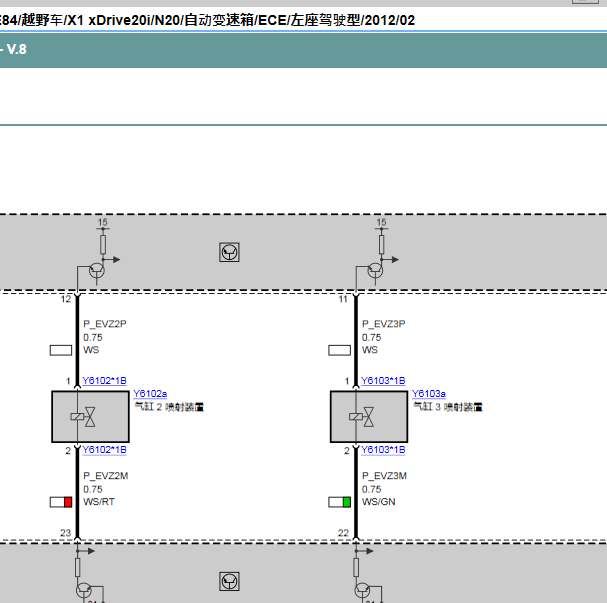Click the WS color text under P_EVZ3P

click(x=370, y=350)
